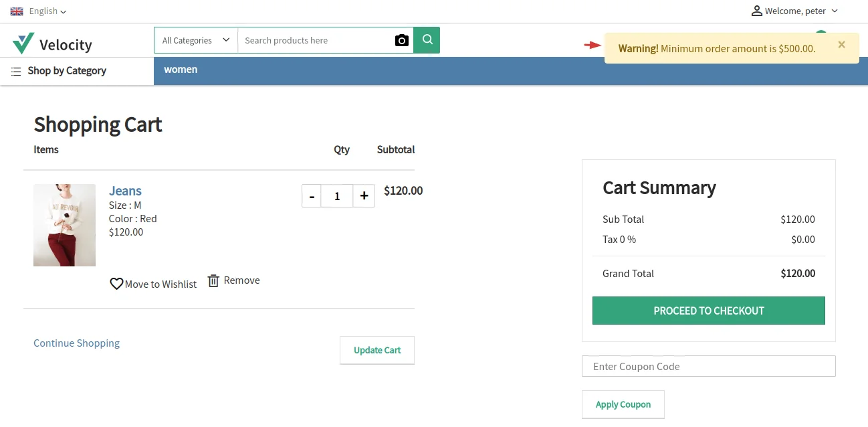Viewport: 868px width, 427px height.
Task: Click the Velocity logo
Action: (x=52, y=44)
